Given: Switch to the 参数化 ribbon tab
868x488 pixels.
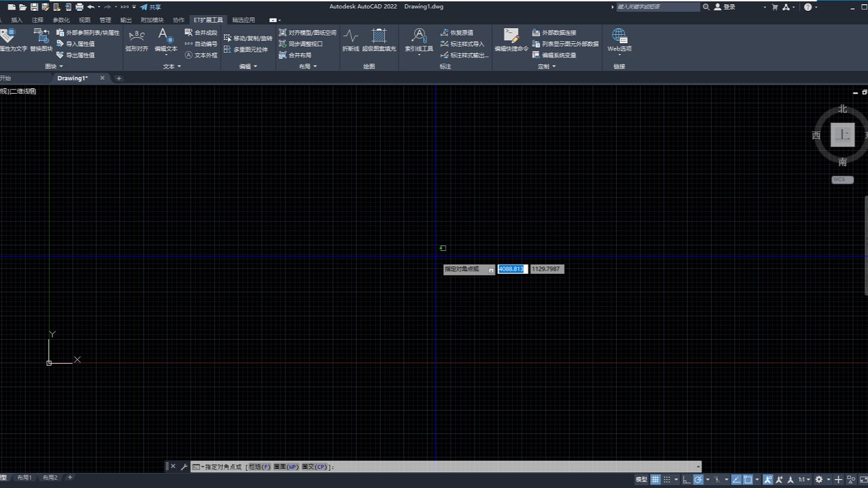Looking at the screenshot, I should point(61,20).
